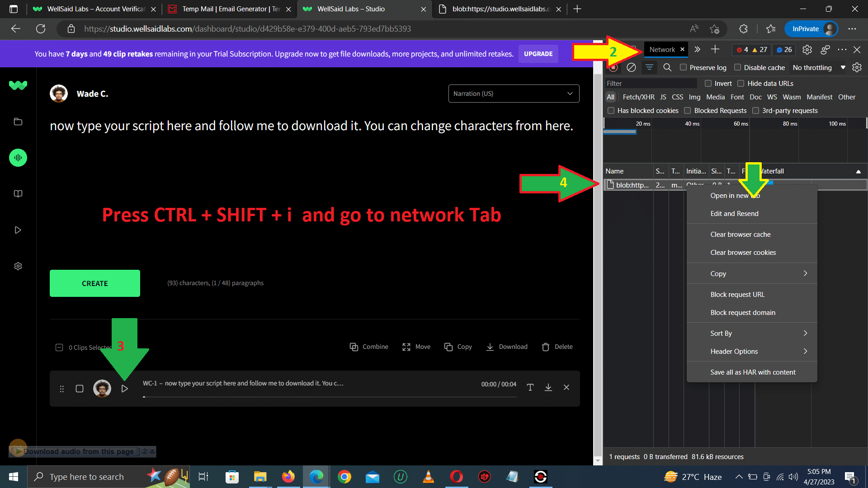Grab the WC-1 clip drag handle dots

coord(62,389)
